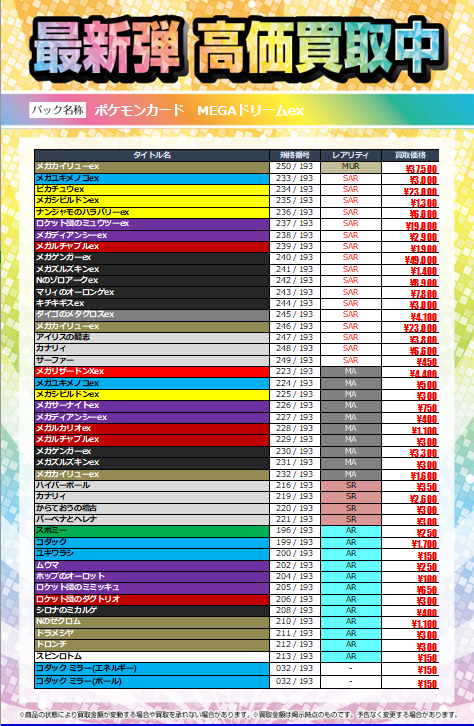Select the アイリスの闘志 card name
Viewport: 474px width, 726px height.
click(63, 337)
